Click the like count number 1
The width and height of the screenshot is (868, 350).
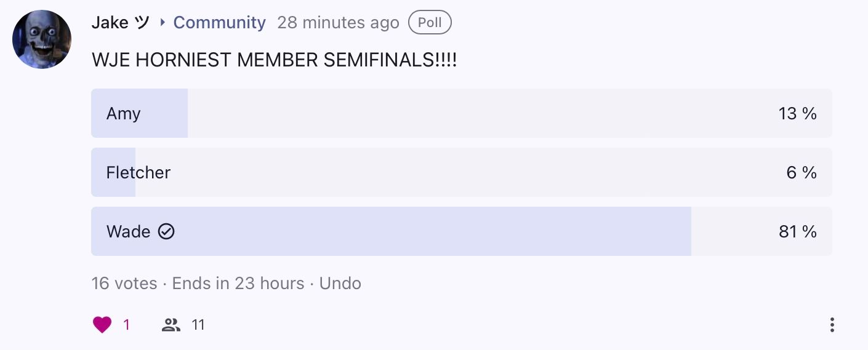point(127,325)
